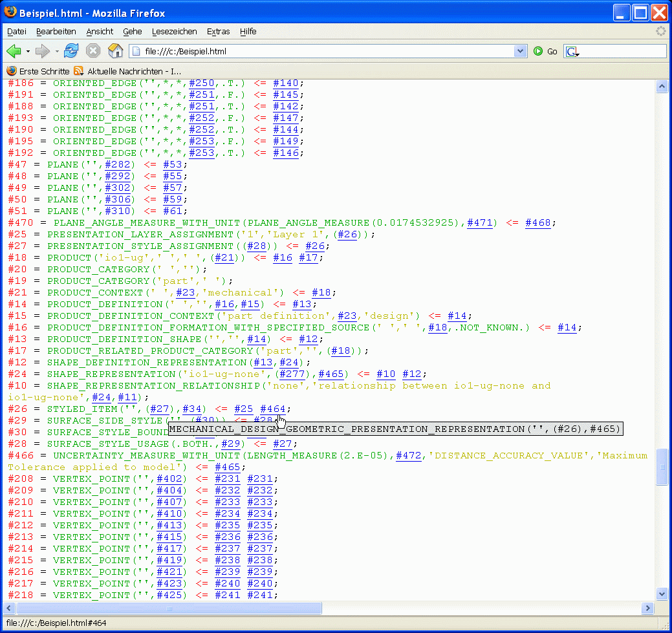Open the Lesezeichen menu
The image size is (672, 633).
coord(175,31)
